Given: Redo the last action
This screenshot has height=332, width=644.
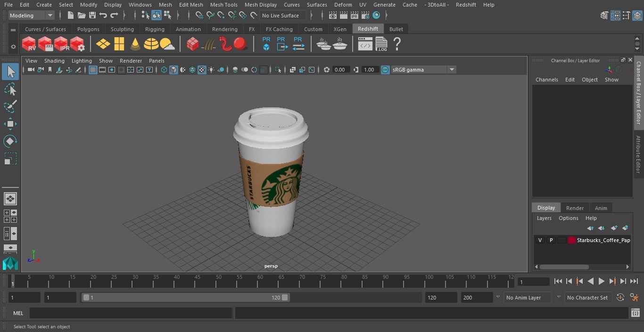Looking at the screenshot, I should (x=114, y=16).
